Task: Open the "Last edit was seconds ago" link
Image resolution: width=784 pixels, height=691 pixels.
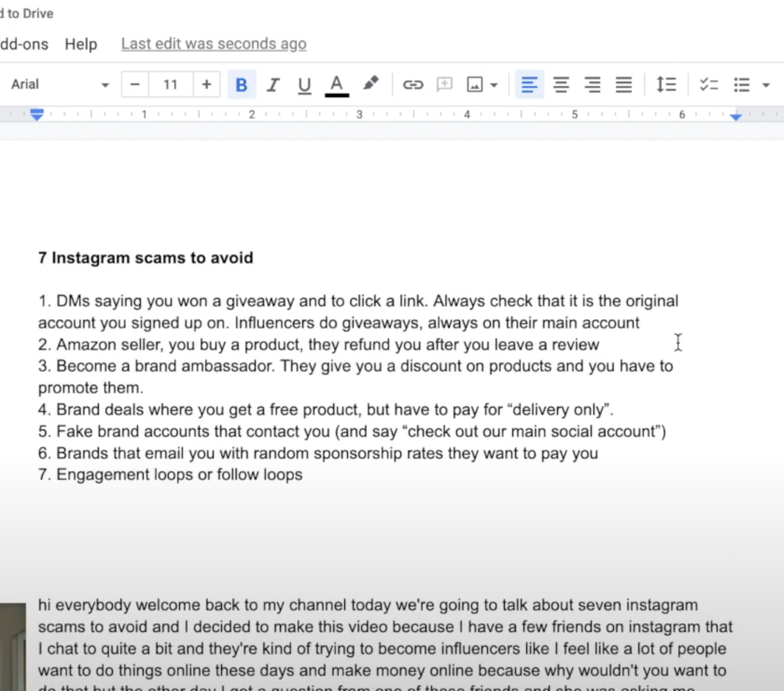Action: click(214, 44)
